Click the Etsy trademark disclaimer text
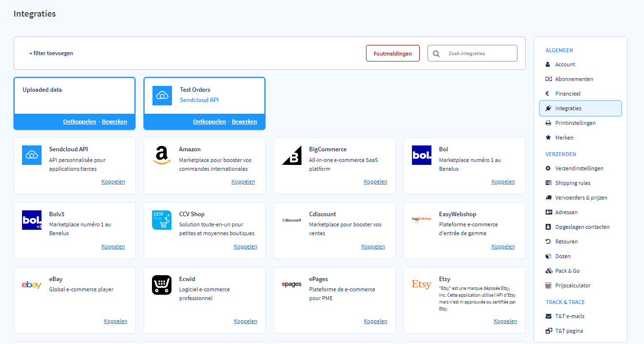The height and width of the screenshot is (344, 644). coord(477,299)
